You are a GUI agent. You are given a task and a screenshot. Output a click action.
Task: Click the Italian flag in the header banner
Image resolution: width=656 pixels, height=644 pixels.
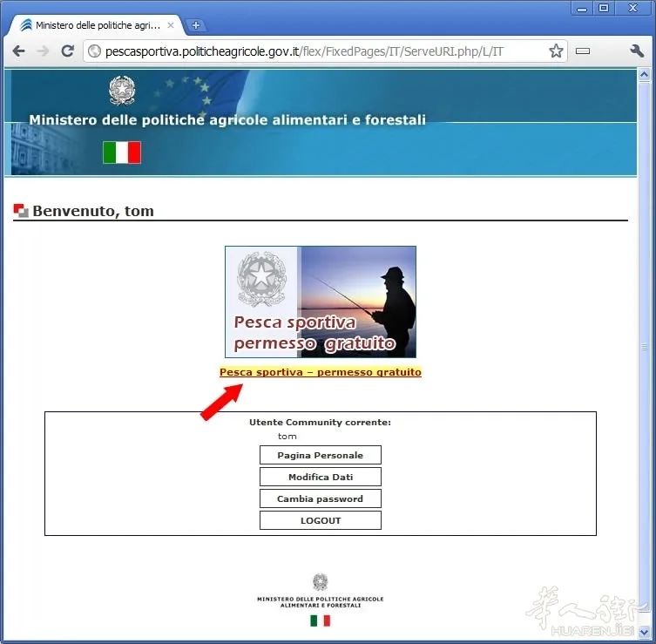tap(122, 153)
